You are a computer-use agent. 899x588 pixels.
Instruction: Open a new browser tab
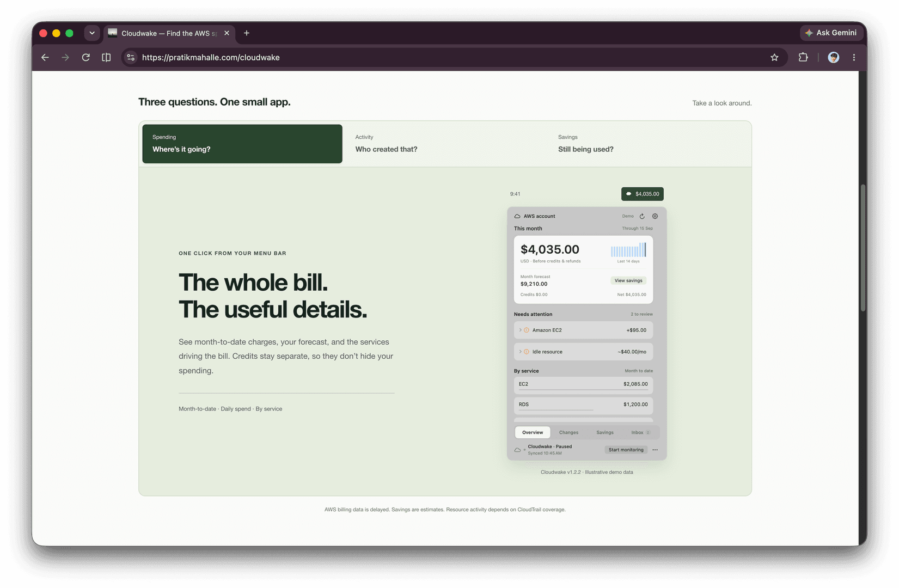coord(247,33)
